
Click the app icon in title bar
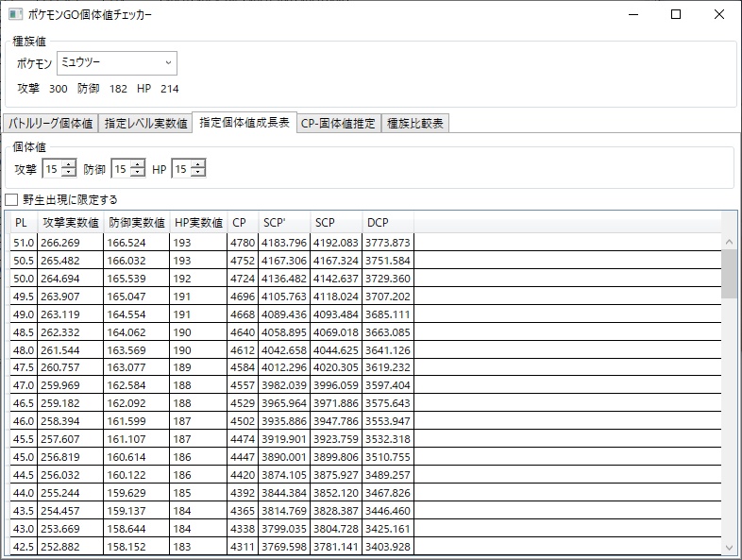pos(16,14)
